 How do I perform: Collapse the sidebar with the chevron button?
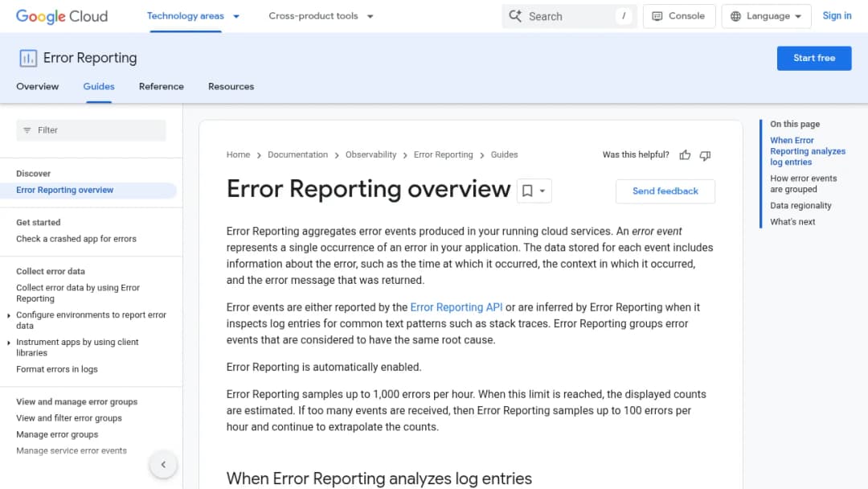tap(163, 464)
